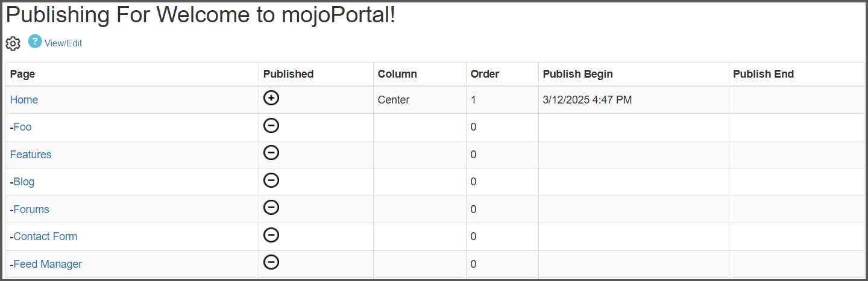Unpublish from Home page using plus icon
This screenshot has height=281, width=868.
(271, 98)
